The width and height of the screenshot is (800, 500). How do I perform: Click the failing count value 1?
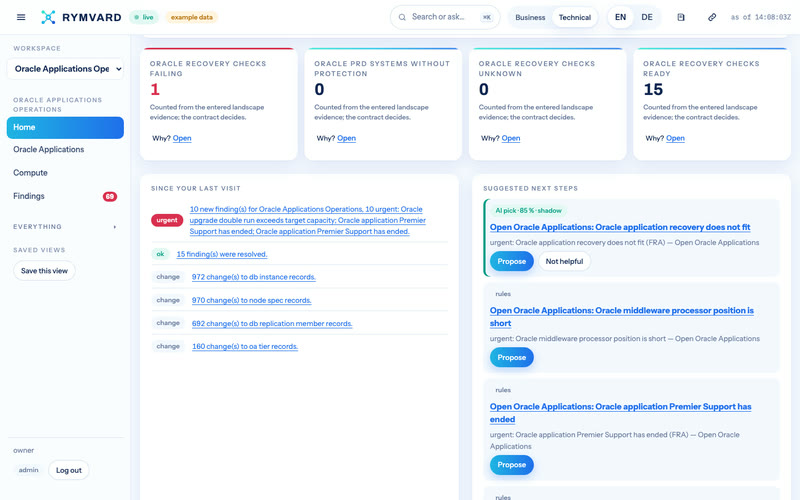point(155,90)
